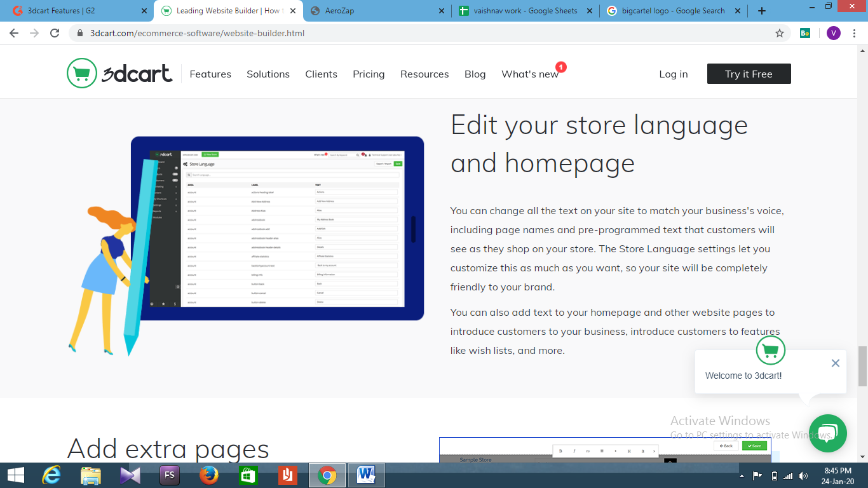Open Chrome from the taskbar
868x488 pixels.
coord(327,475)
